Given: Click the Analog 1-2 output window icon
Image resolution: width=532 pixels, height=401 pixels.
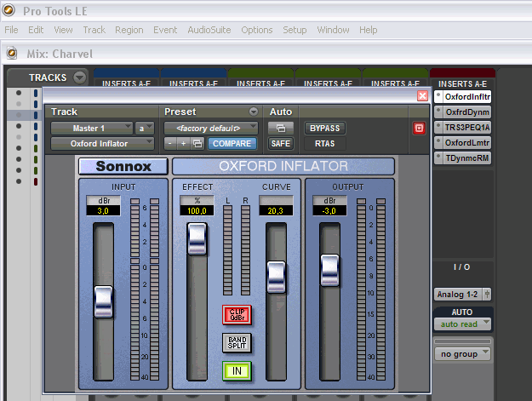Looking at the screenshot, I should (x=487, y=294).
